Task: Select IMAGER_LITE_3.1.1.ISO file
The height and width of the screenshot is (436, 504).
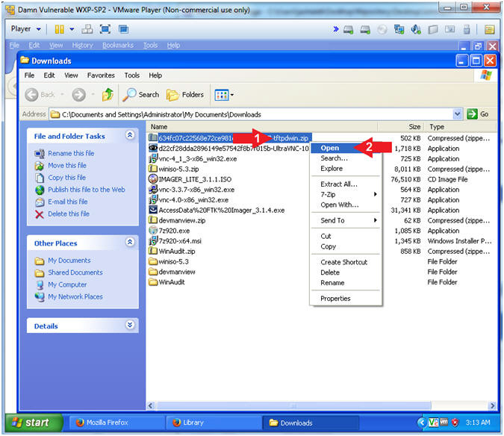Action: click(x=195, y=179)
